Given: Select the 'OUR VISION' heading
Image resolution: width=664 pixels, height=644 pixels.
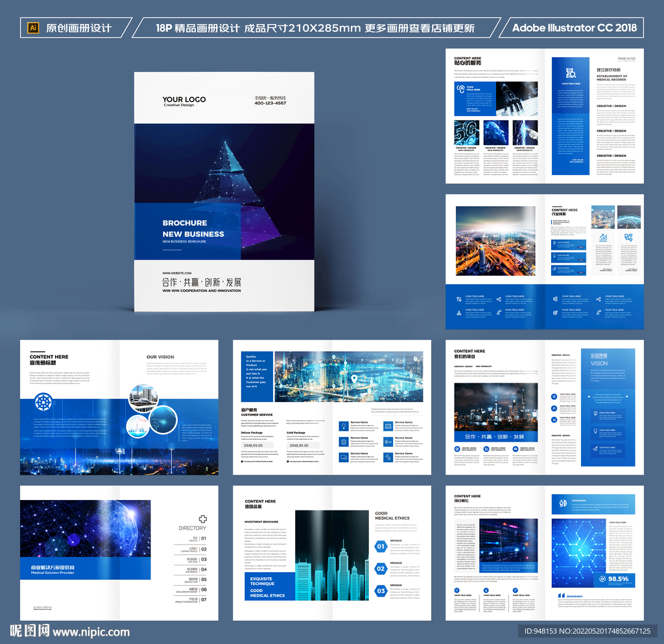Looking at the screenshot, I should point(161,357).
